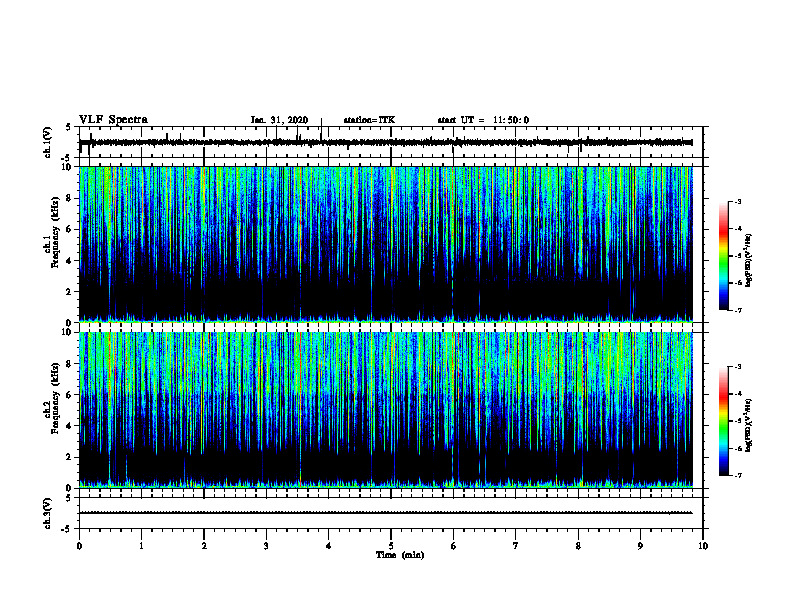Click the ch.1 frequency axis "6" tick label
Screen dimensions: 792x612
pos(69,229)
